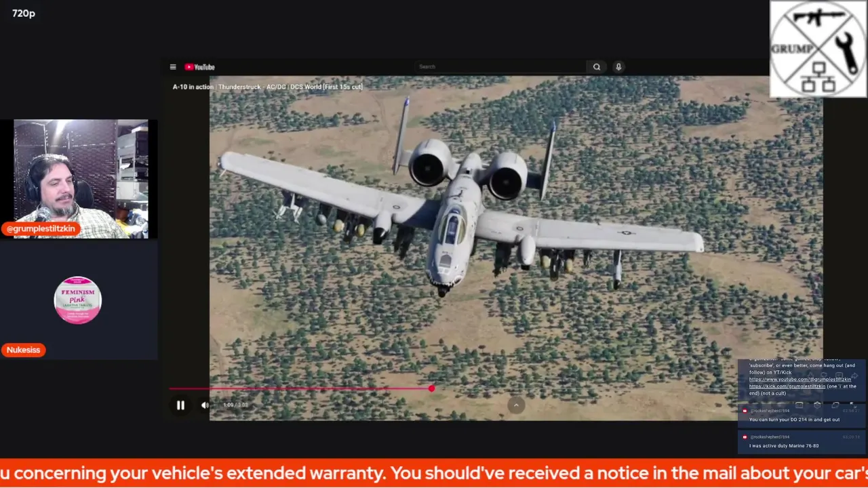868x488 pixels.
Task: Click the 720p quality label
Action: pyautogui.click(x=24, y=14)
